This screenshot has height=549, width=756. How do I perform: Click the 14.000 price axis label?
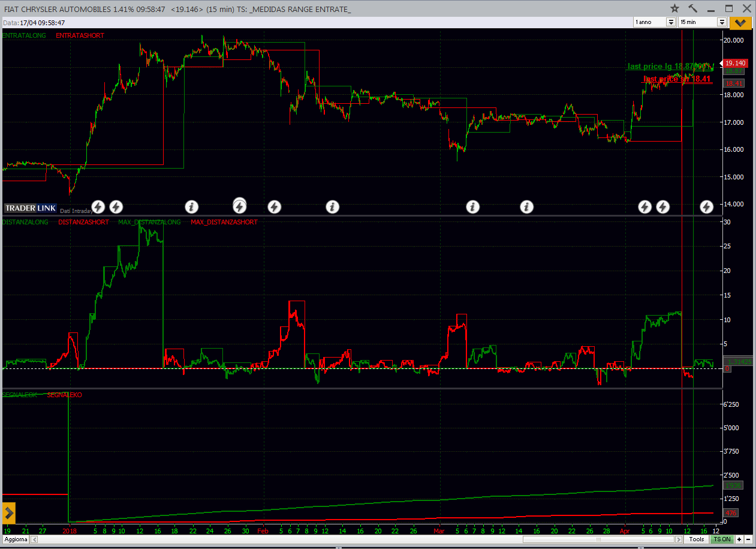pyautogui.click(x=734, y=204)
